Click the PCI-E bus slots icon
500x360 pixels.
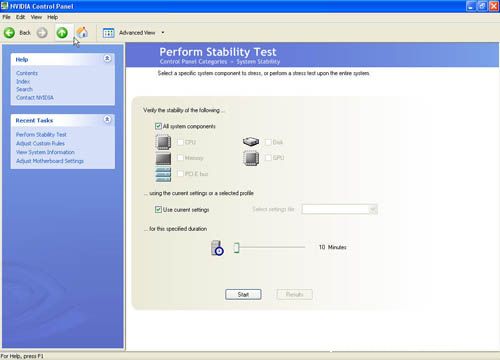point(163,174)
